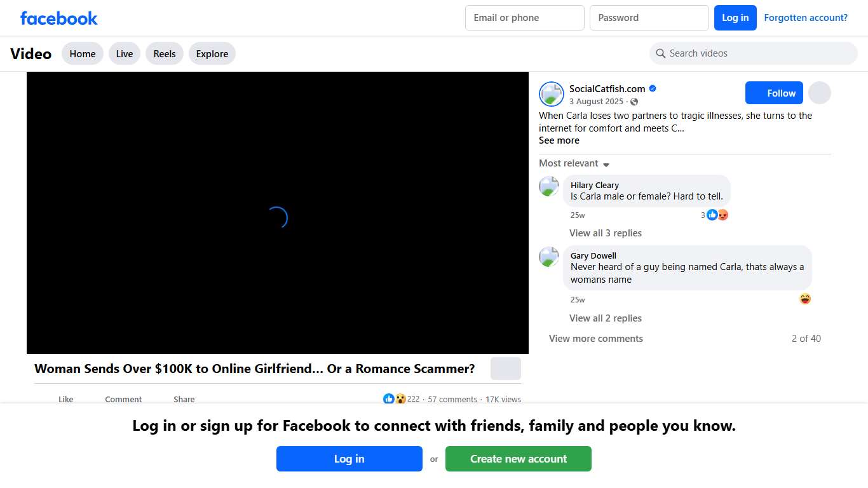Expand View all 3 replies
Viewport: 868px width, 488px height.
pos(605,233)
